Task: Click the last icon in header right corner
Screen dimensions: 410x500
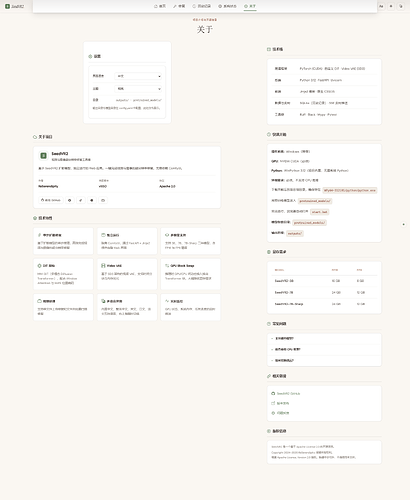Action: coord(401,6)
